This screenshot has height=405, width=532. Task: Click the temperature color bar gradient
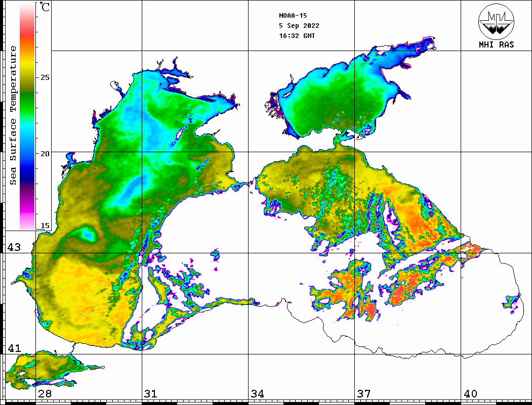coord(27,116)
